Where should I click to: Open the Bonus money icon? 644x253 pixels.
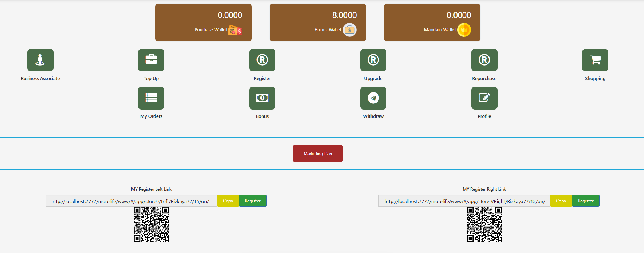click(262, 98)
